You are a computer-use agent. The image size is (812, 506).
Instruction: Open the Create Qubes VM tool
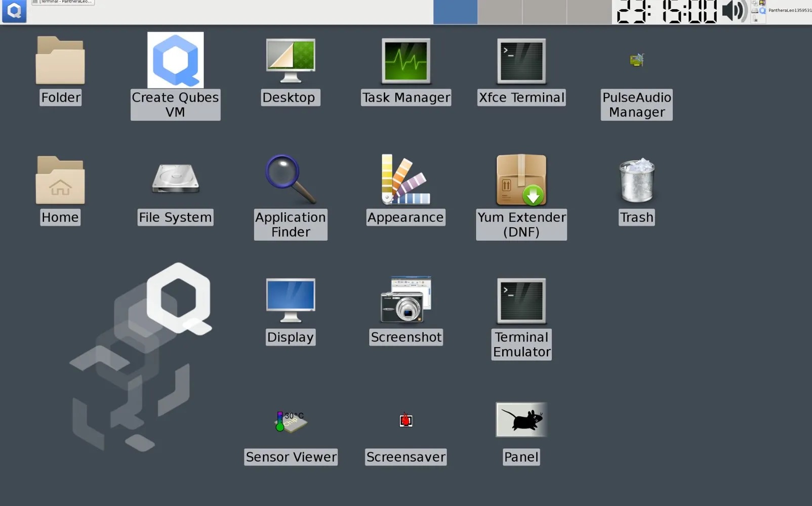175,60
